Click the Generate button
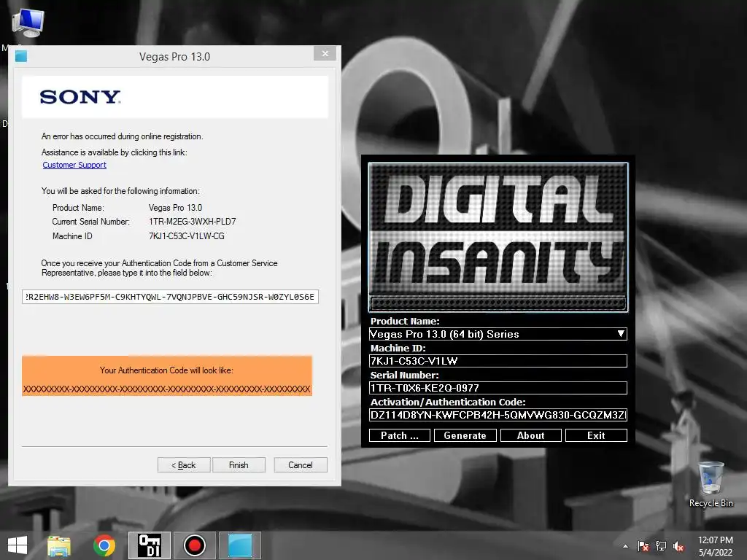 point(465,435)
